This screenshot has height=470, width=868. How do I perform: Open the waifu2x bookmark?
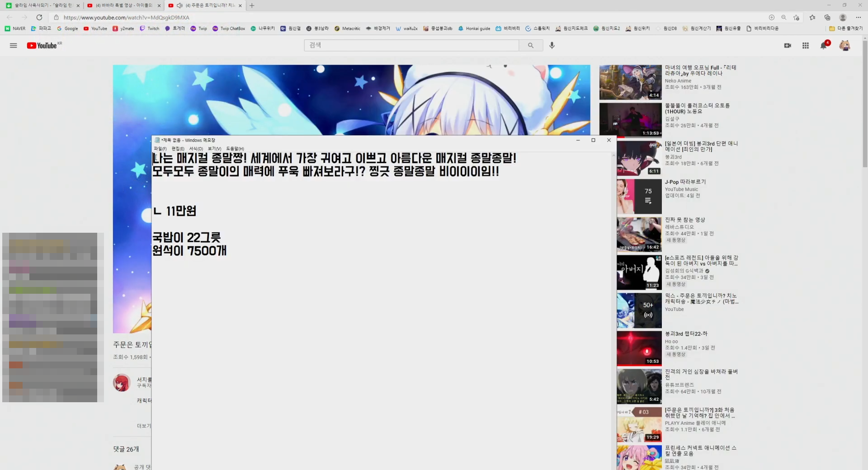(406, 28)
